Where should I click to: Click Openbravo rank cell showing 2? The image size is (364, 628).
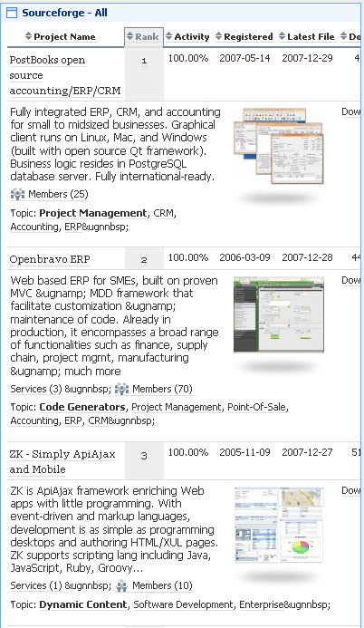[144, 259]
